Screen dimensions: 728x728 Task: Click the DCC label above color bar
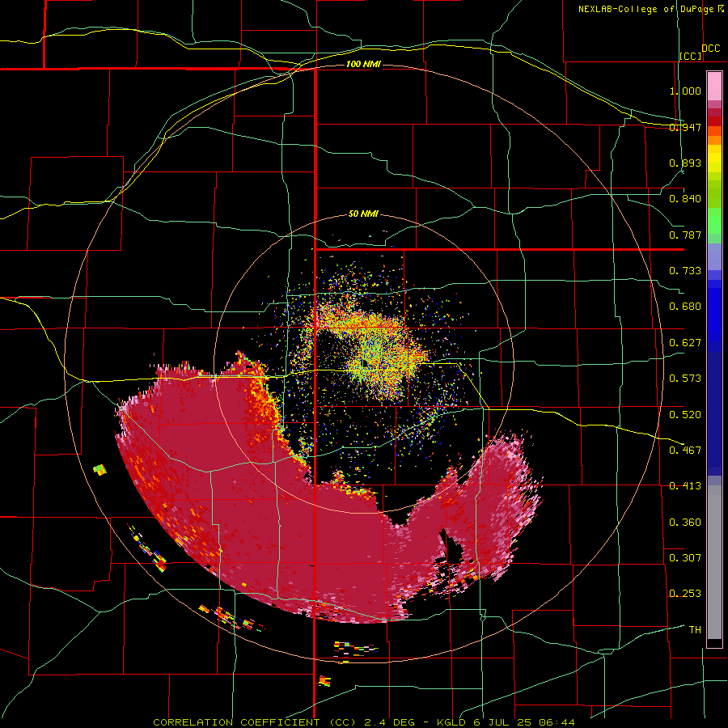point(710,49)
